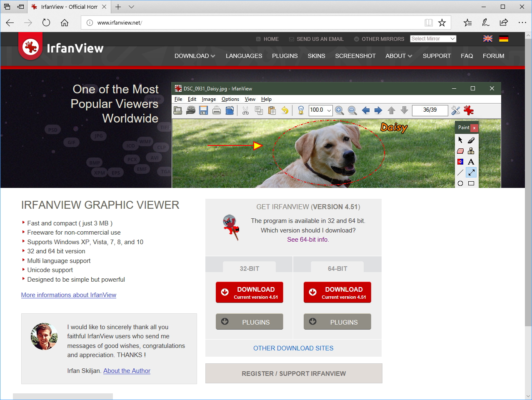Image resolution: width=532 pixels, height=400 pixels.
Task: Select the 64-BIT tab label
Action: [337, 268]
